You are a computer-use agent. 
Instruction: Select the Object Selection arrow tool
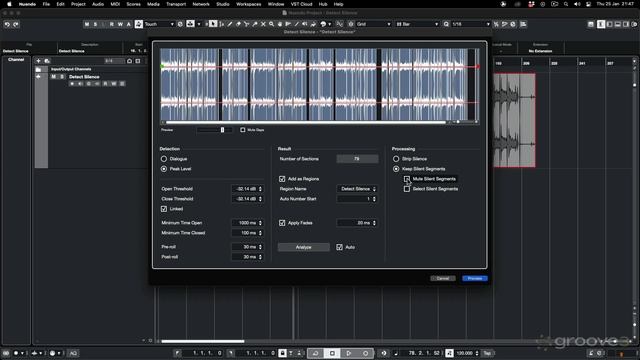click(x=213, y=24)
